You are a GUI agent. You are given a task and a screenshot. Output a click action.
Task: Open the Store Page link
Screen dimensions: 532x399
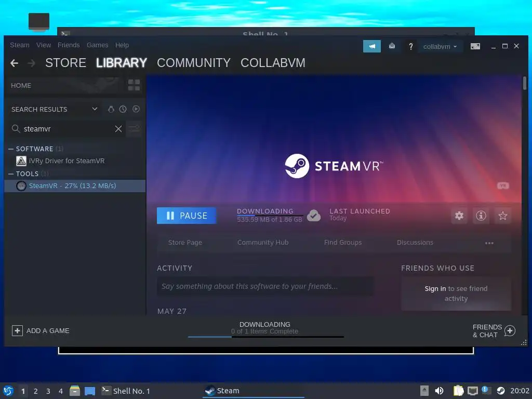tap(185, 242)
